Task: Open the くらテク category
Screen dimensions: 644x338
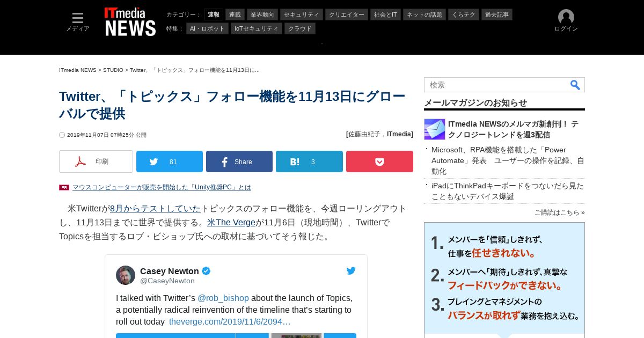Action: 464,14
